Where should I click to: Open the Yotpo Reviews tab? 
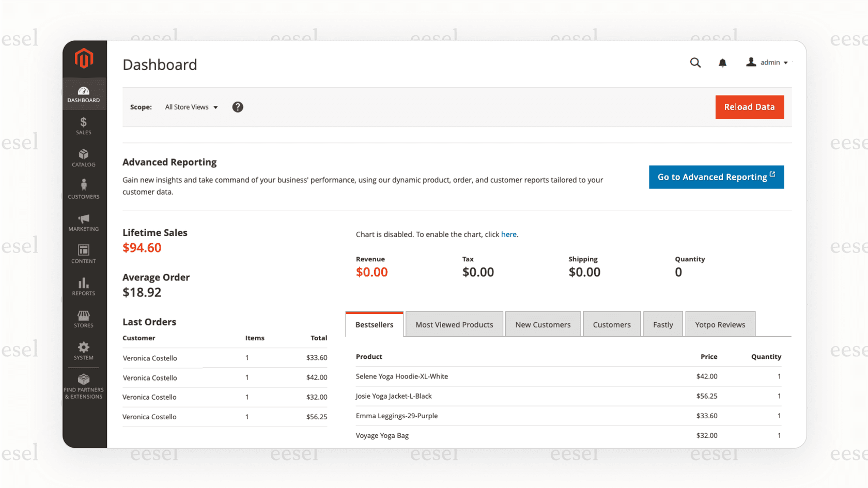(x=720, y=324)
